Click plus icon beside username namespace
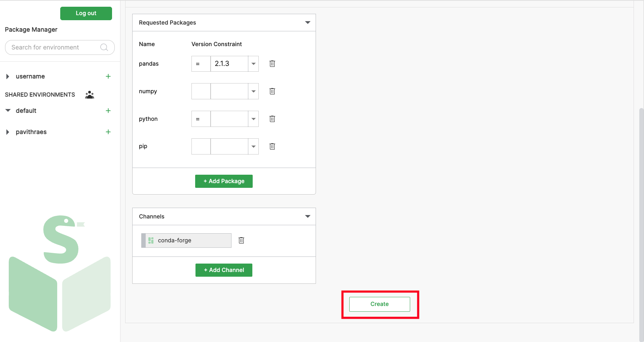 pyautogui.click(x=108, y=76)
